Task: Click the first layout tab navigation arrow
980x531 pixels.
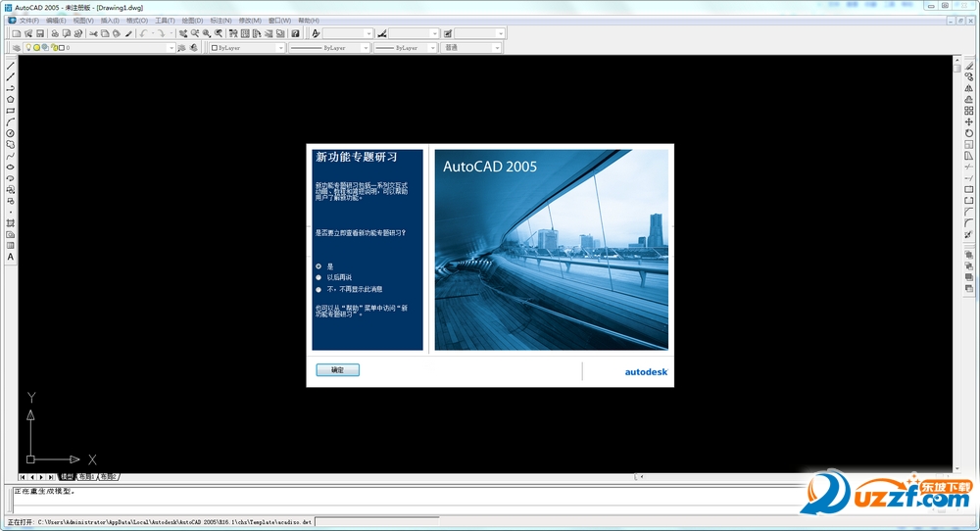Action: [x=23, y=477]
